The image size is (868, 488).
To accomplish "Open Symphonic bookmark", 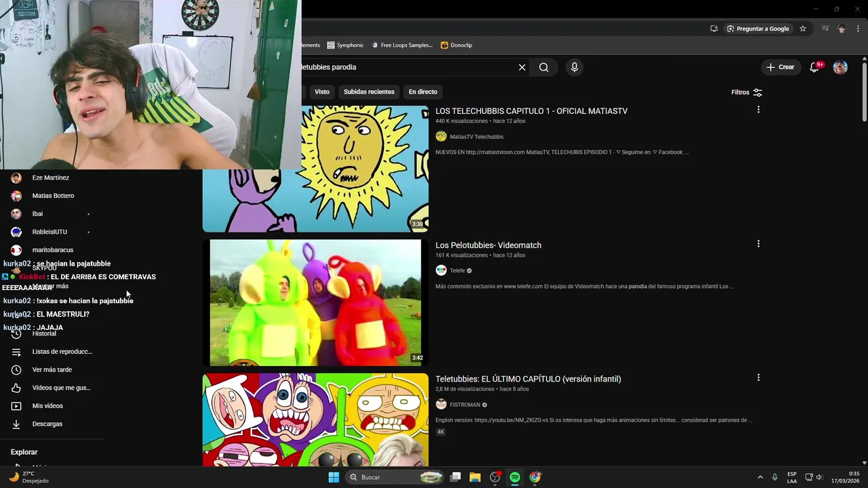I will pyautogui.click(x=345, y=45).
